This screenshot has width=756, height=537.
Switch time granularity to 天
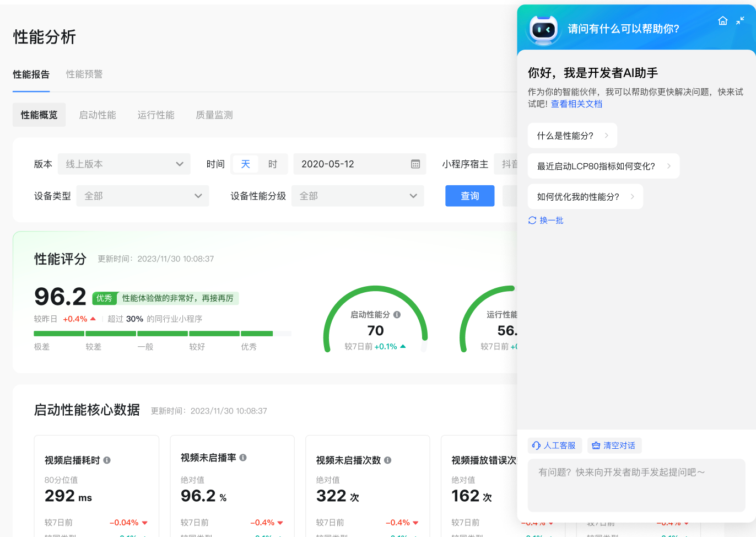click(x=245, y=164)
